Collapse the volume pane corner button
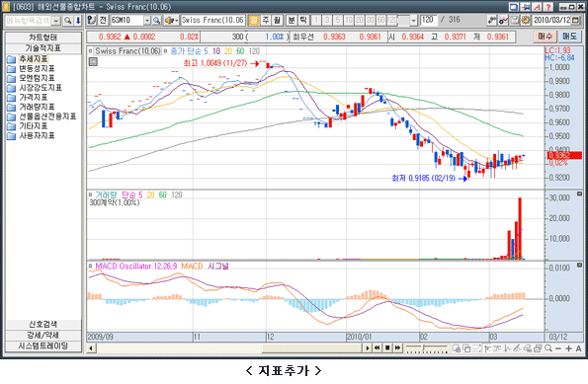Viewport: 588px width, 384px height. point(579,193)
